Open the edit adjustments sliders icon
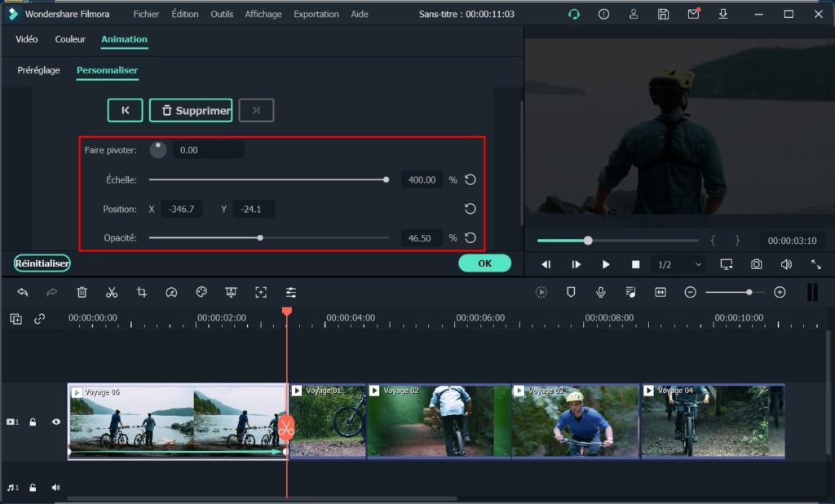This screenshot has height=504, width=835. (x=291, y=292)
